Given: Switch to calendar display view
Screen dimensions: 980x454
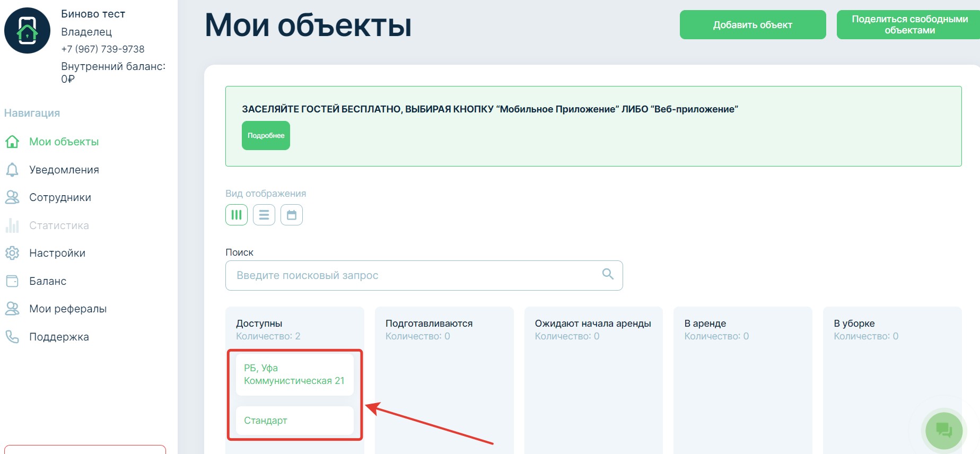Looking at the screenshot, I should [292, 215].
